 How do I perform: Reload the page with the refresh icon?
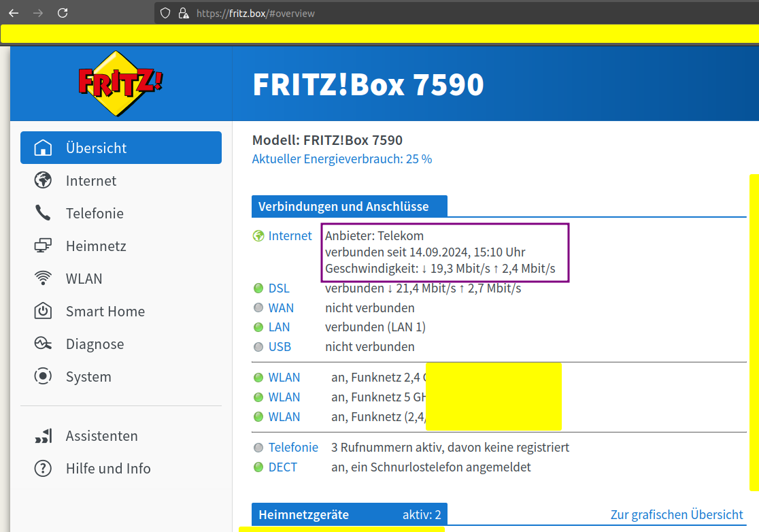(63, 13)
